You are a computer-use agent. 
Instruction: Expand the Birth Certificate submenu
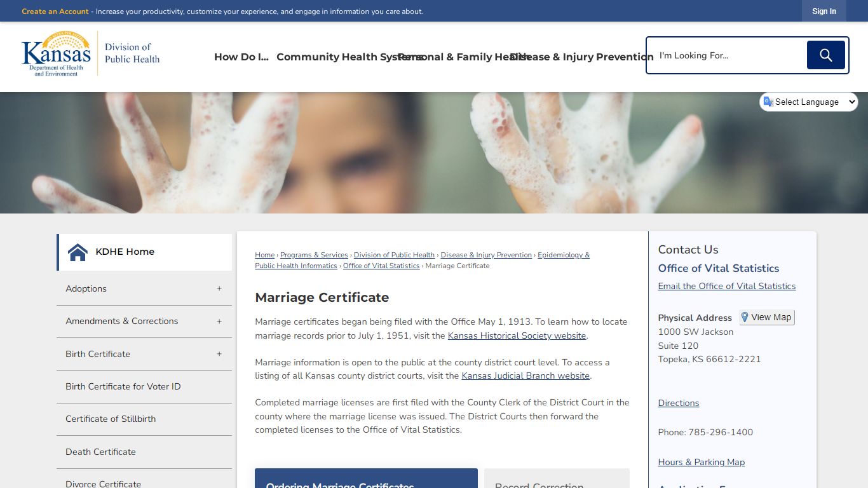click(x=219, y=354)
